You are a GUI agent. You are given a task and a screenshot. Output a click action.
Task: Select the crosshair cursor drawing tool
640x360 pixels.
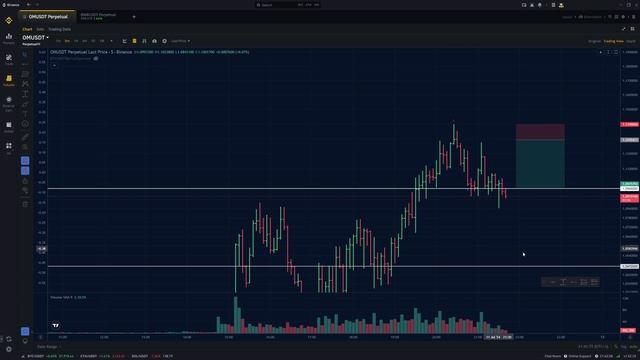25,55
